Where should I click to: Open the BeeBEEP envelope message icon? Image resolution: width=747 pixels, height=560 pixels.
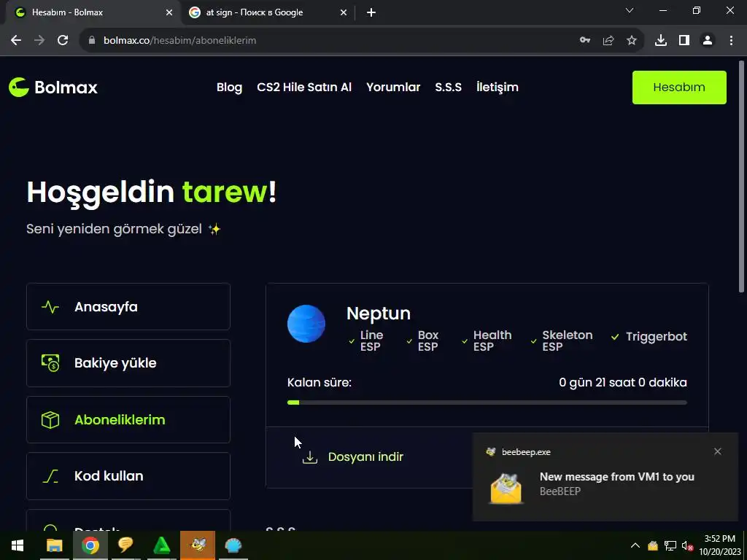tap(506, 488)
